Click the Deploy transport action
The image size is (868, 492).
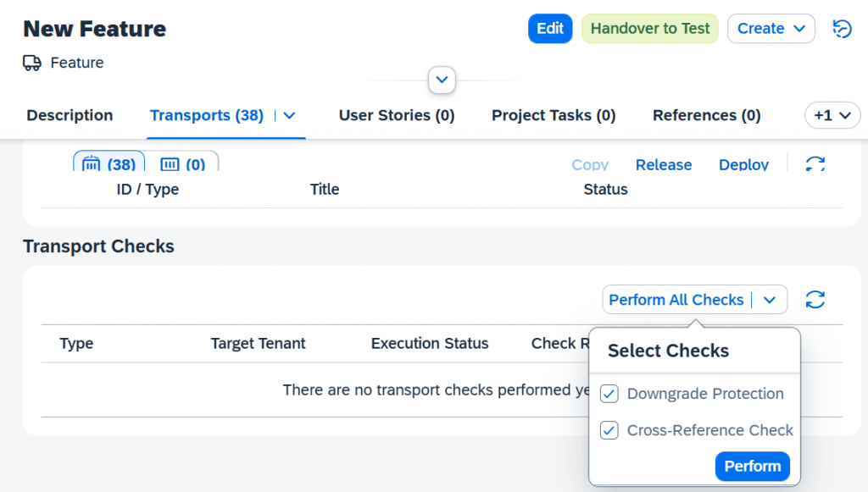coord(743,165)
